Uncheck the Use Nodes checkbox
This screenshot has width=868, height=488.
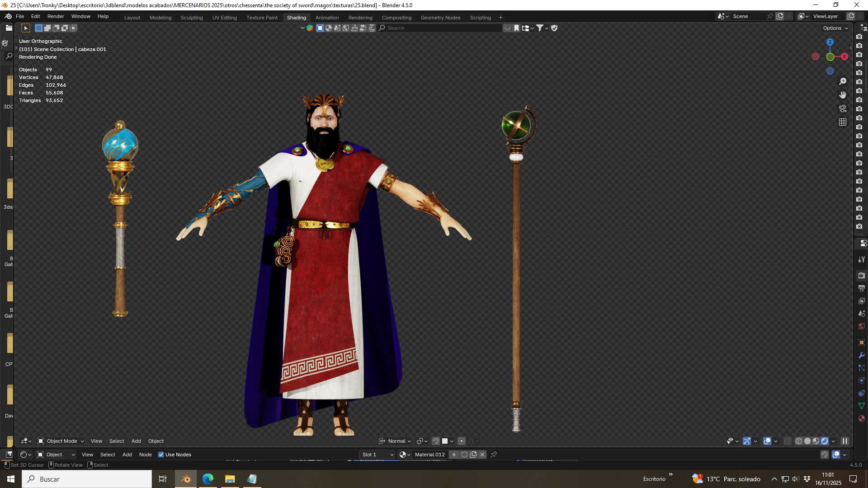coord(161,455)
